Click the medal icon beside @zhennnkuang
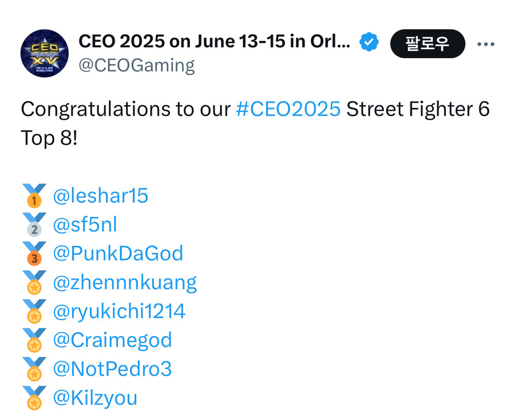 coord(34,282)
